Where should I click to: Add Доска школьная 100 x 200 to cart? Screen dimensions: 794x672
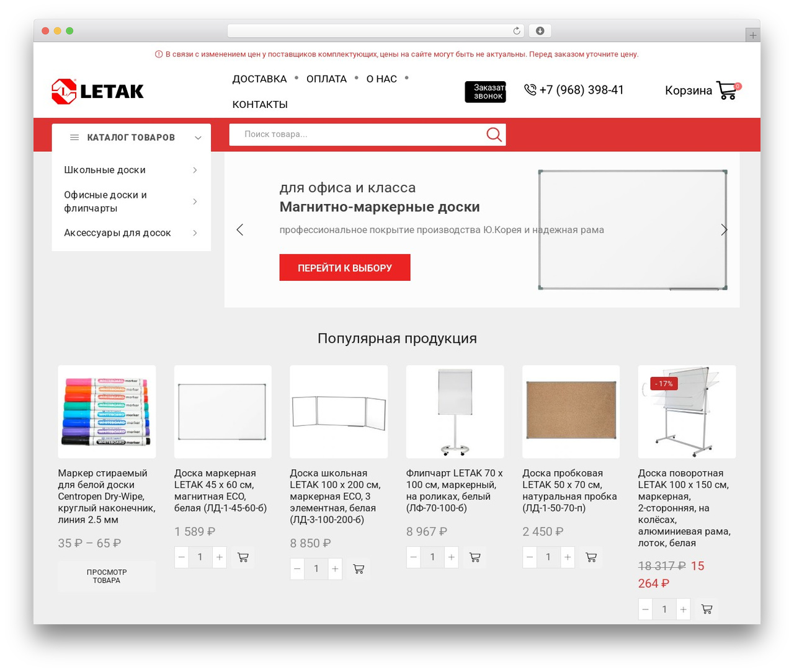pyautogui.click(x=359, y=569)
